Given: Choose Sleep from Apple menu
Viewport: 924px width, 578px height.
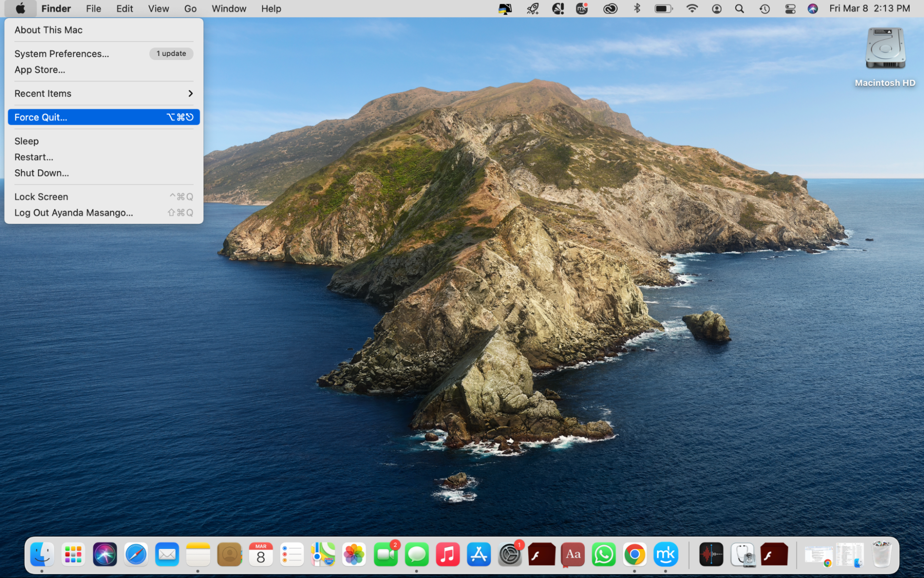Looking at the screenshot, I should click(x=104, y=141).
